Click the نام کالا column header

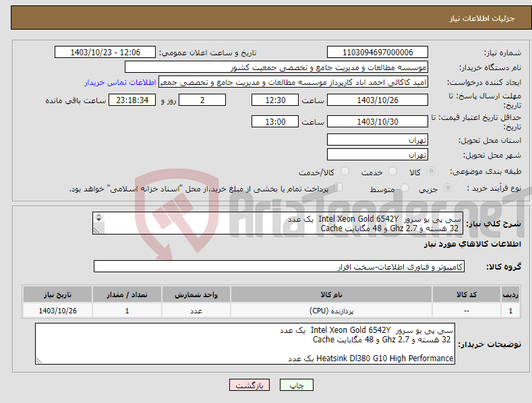point(332,294)
